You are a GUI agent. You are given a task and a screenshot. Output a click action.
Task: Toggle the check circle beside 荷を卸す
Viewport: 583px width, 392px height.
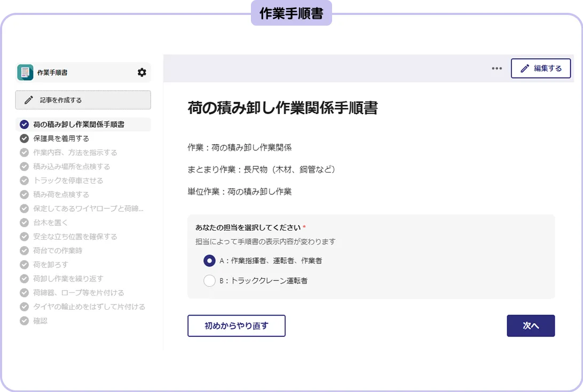23,264
